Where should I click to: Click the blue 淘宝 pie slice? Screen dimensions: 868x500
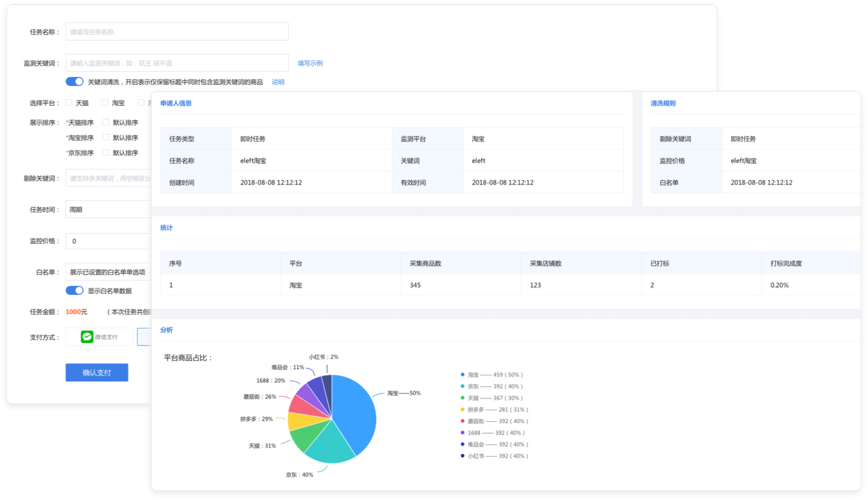click(355, 407)
